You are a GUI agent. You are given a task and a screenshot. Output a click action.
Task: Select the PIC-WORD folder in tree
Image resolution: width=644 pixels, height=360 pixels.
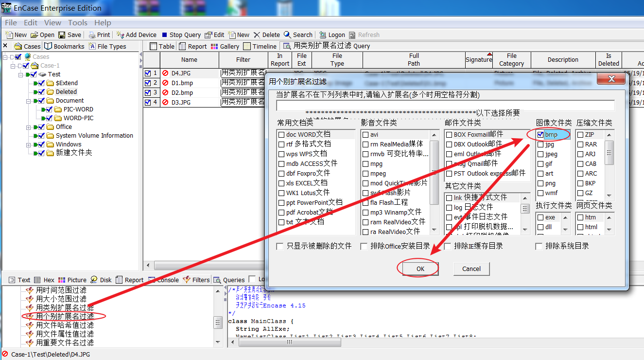(x=78, y=109)
